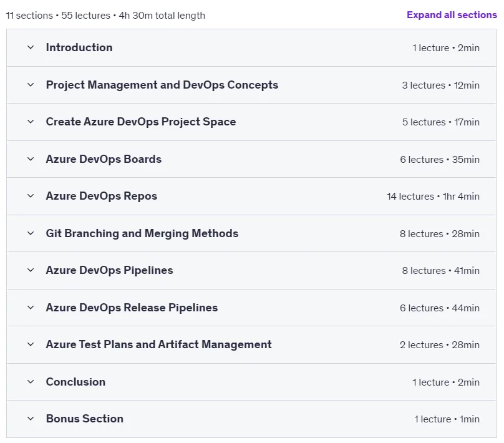Expand chevron beside Azure DevOps Pipelines

[31, 270]
